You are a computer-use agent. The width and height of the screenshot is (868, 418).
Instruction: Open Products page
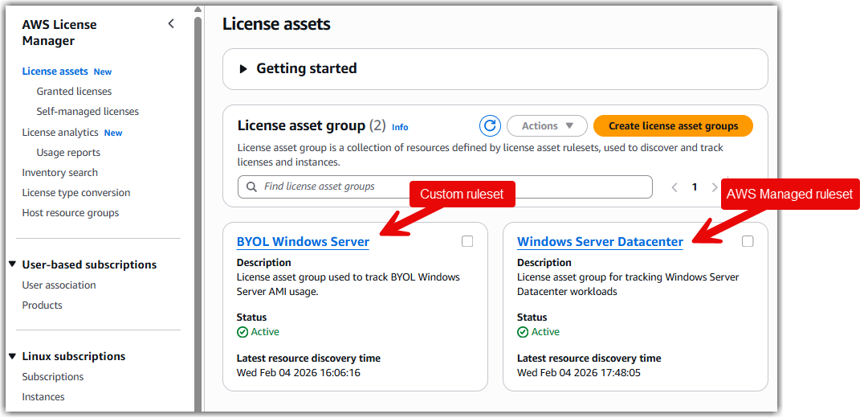(x=42, y=305)
